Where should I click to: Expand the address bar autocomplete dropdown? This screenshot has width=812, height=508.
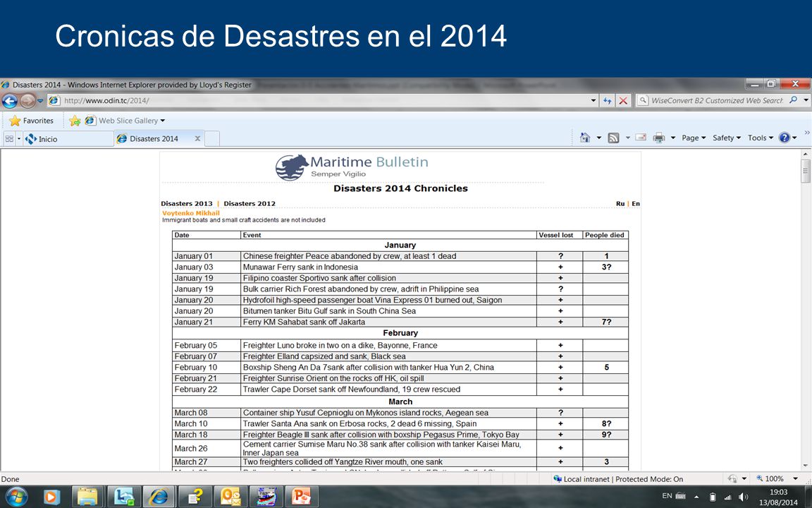click(593, 101)
